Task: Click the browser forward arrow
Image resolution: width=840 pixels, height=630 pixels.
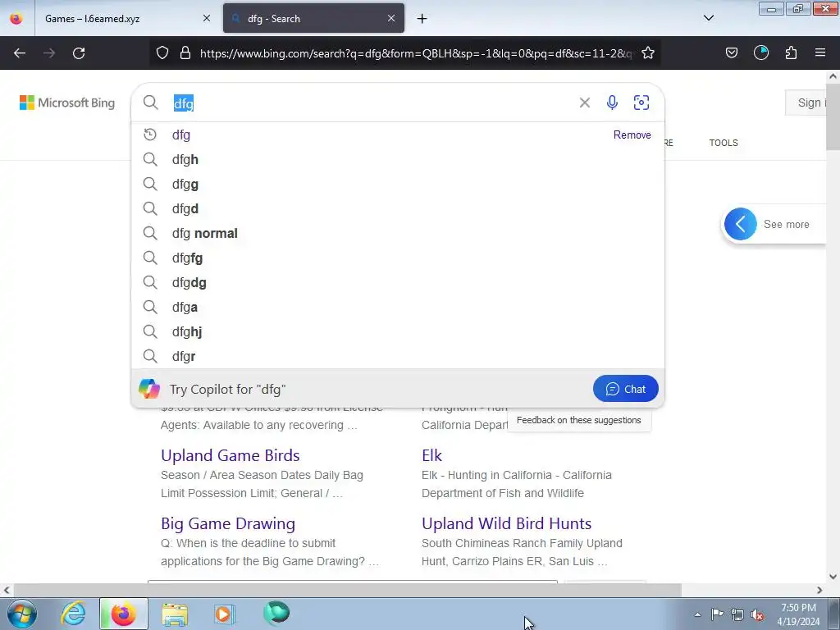Action: click(49, 53)
